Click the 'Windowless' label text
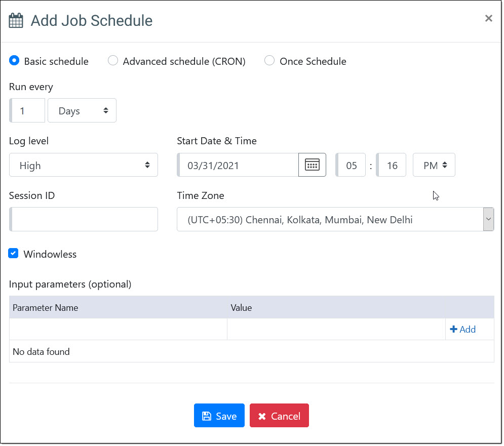 [50, 254]
